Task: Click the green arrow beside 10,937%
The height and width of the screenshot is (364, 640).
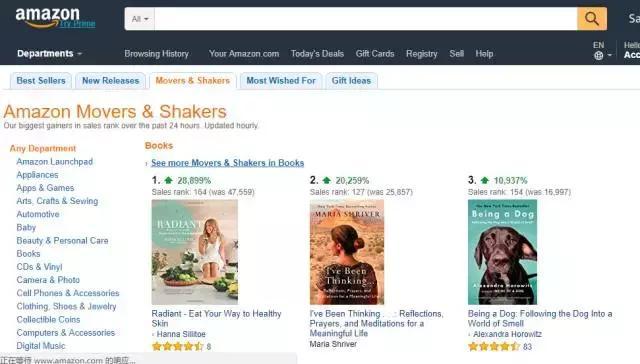Action: click(484, 180)
